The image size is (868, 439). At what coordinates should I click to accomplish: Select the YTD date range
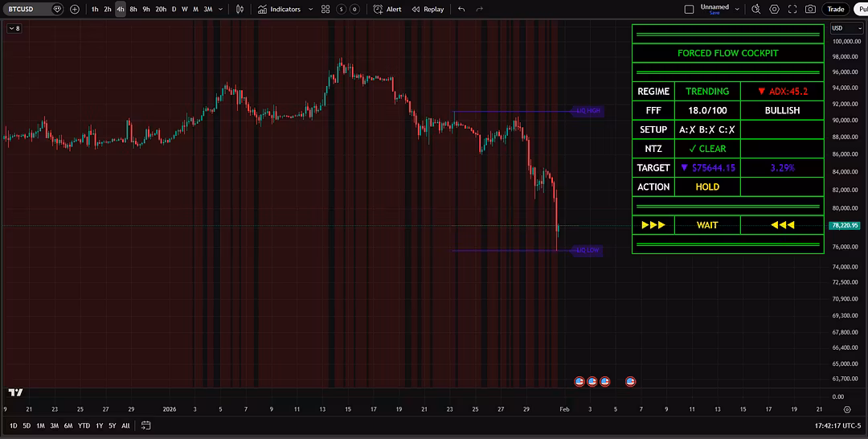coord(84,425)
